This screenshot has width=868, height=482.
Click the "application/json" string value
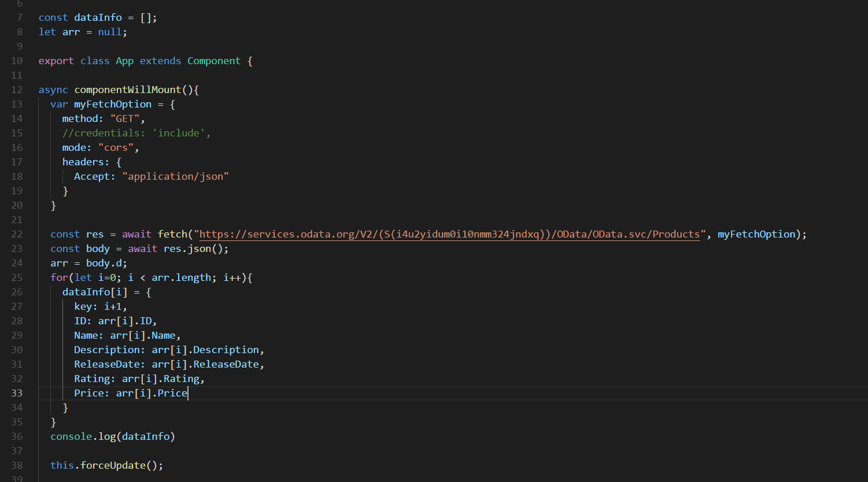(175, 176)
